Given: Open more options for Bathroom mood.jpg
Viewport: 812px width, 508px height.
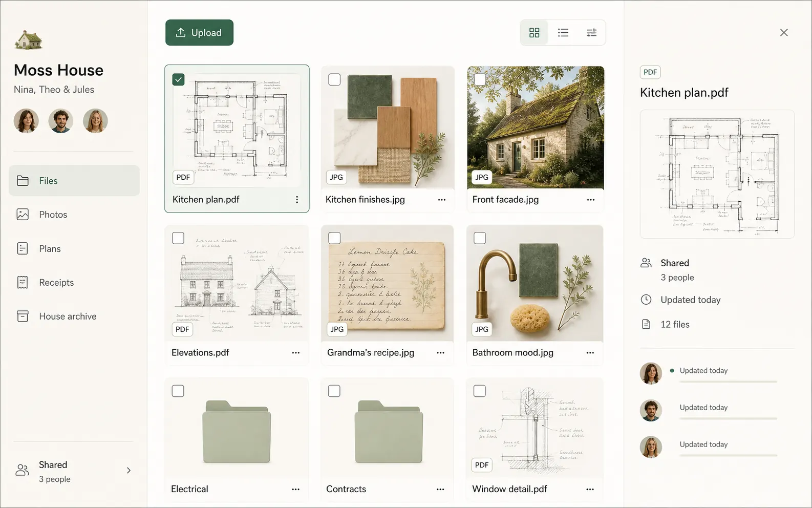Looking at the screenshot, I should [590, 353].
